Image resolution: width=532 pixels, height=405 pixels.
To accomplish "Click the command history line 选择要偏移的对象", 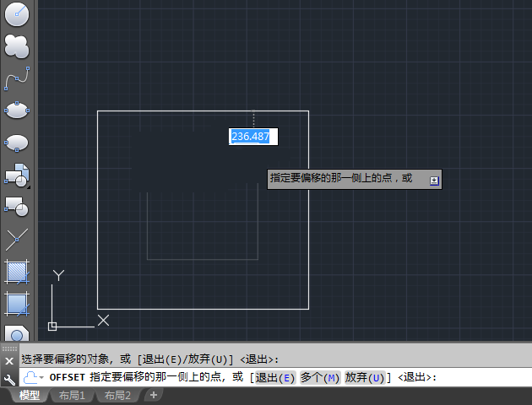I will coord(149,359).
